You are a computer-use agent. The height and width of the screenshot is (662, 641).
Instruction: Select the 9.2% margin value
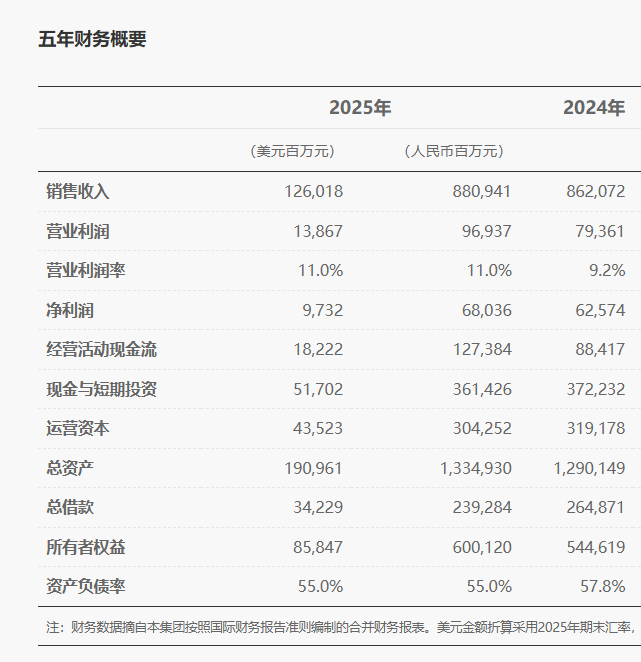(x=607, y=270)
